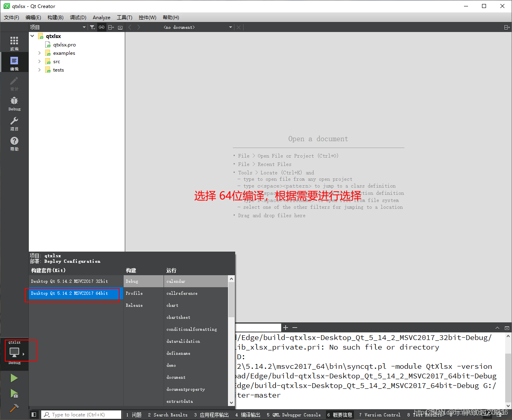The image size is (512, 420).
Task: Go back in editor navigation history
Action: [130, 27]
